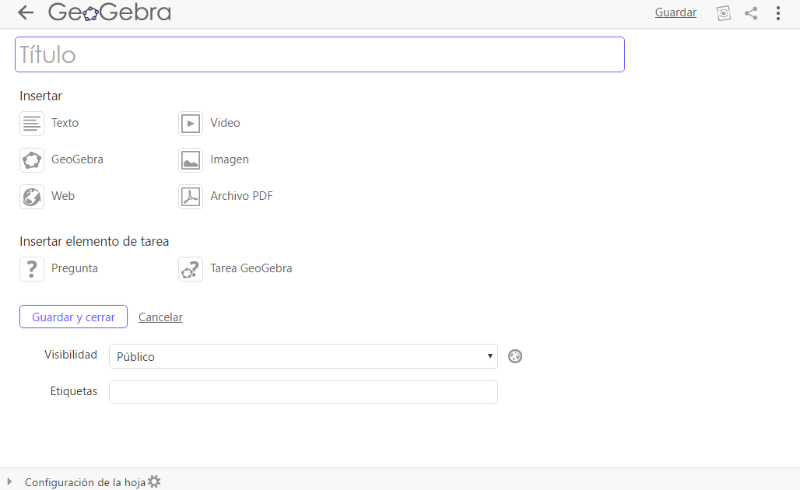Insert a GeoGebra applet icon

coord(32,160)
